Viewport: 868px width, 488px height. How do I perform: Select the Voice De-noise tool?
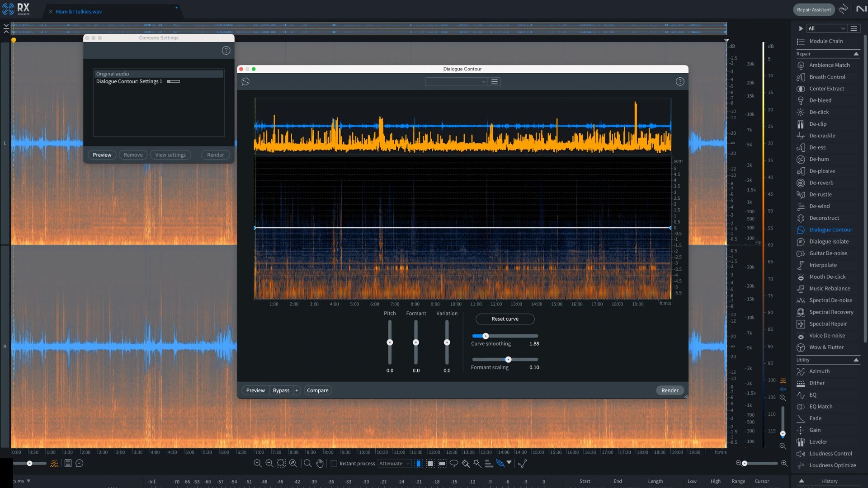[x=827, y=335]
